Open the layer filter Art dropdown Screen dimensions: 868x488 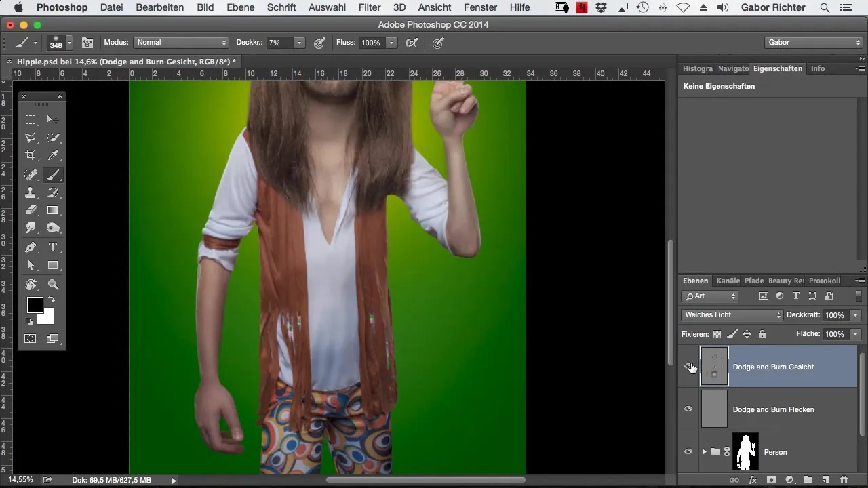coord(710,296)
